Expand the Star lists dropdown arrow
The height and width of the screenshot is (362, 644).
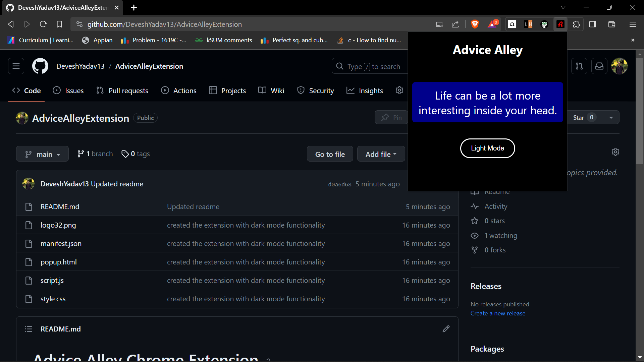[611, 117]
